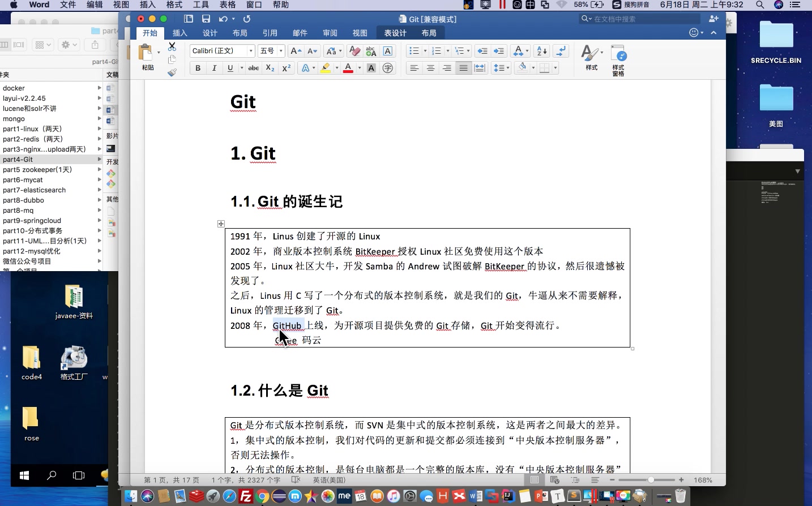Apply numbered list formatting
The width and height of the screenshot is (812, 506).
click(x=436, y=51)
